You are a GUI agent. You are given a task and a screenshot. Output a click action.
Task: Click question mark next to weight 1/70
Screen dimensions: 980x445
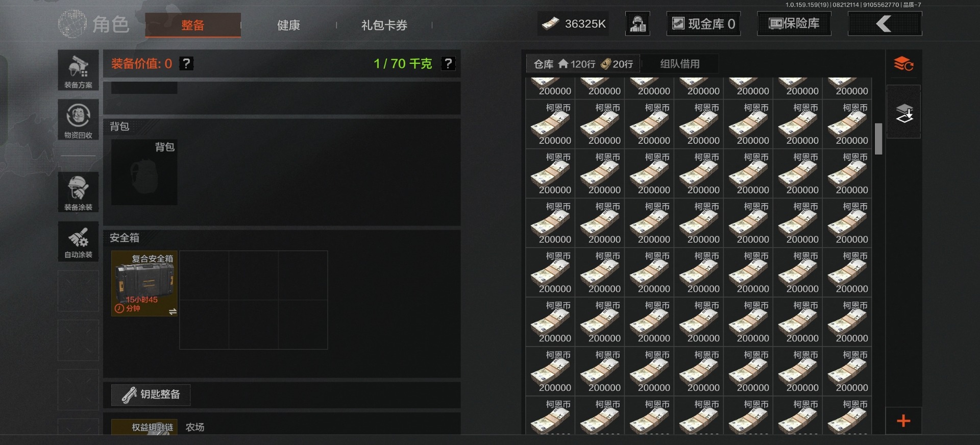coord(448,63)
